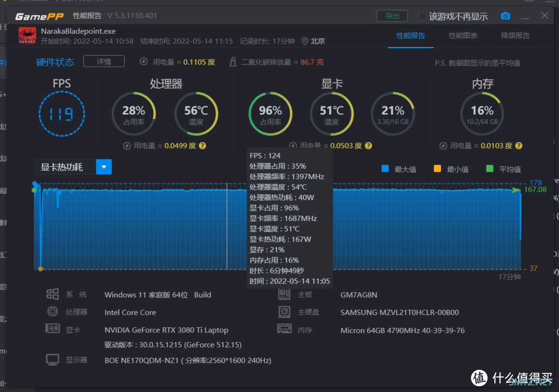The height and width of the screenshot is (392, 559).
Task: Switch to the 降频报告 tab
Action: click(515, 36)
